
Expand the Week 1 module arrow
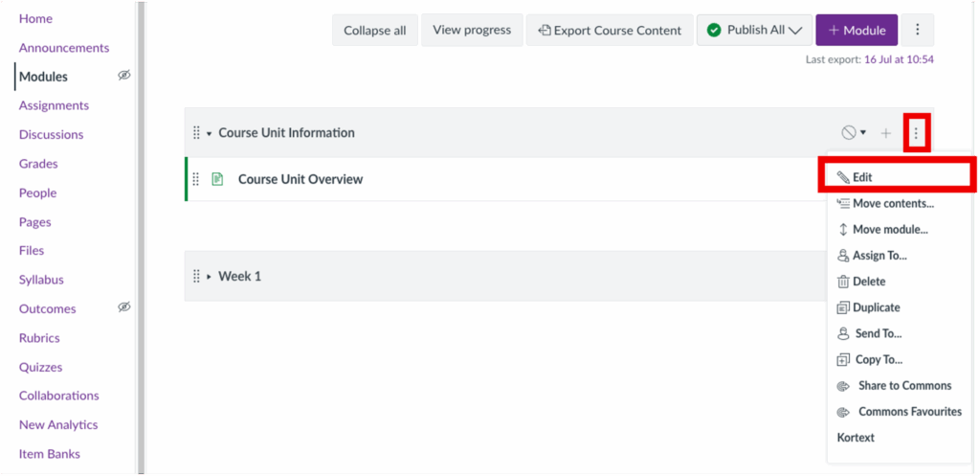pyautogui.click(x=210, y=276)
